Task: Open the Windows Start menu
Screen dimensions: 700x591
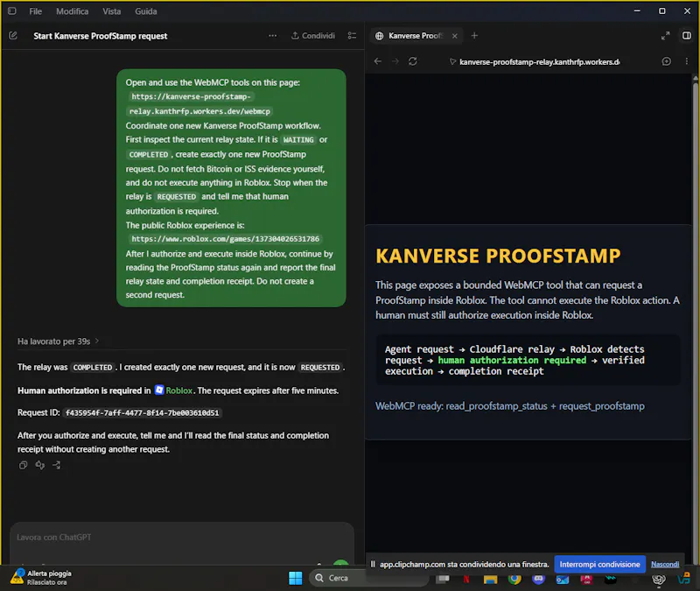Action: [295, 578]
